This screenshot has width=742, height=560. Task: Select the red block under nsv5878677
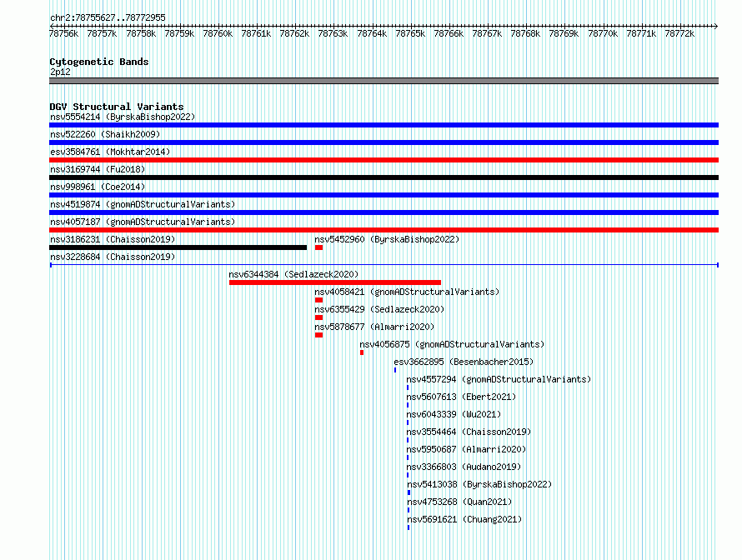[x=319, y=335]
